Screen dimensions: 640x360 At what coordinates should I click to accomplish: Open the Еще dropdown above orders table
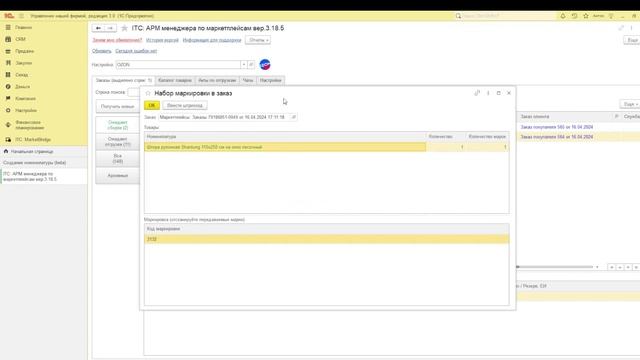tap(631, 104)
